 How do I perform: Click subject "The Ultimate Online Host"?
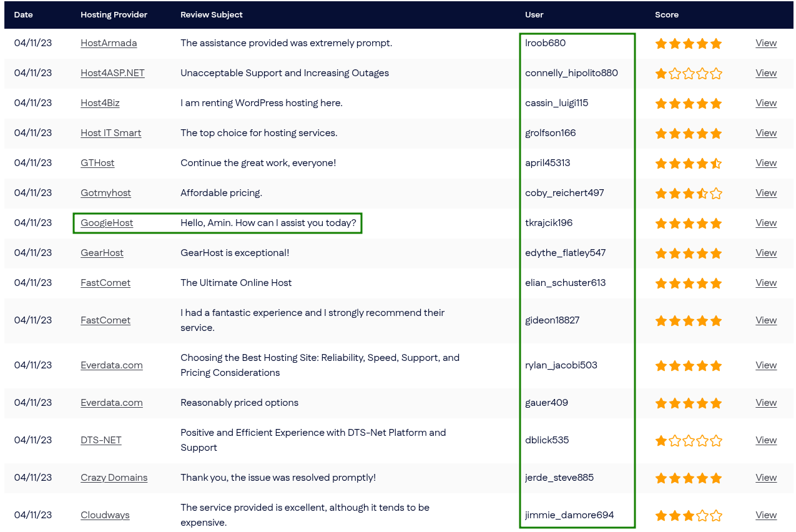point(236,283)
